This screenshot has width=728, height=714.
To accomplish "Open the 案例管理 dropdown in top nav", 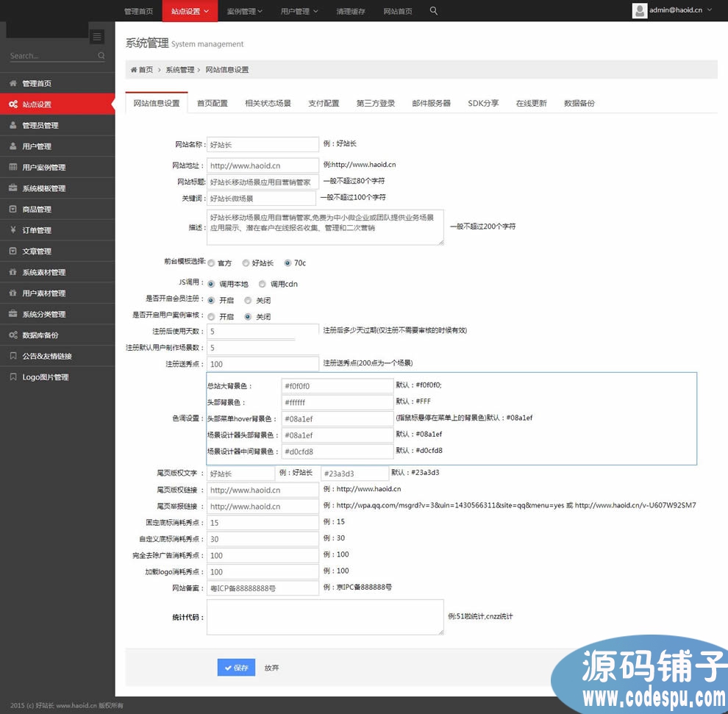I will [245, 11].
